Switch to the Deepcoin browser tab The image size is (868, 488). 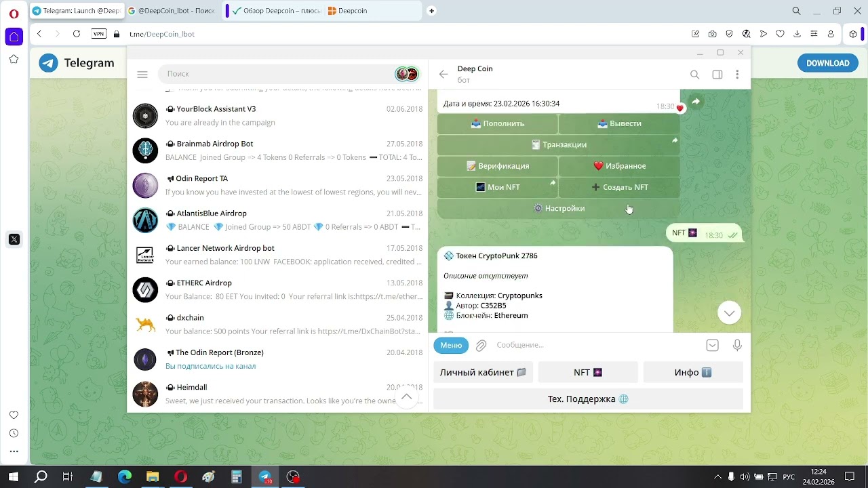point(372,11)
